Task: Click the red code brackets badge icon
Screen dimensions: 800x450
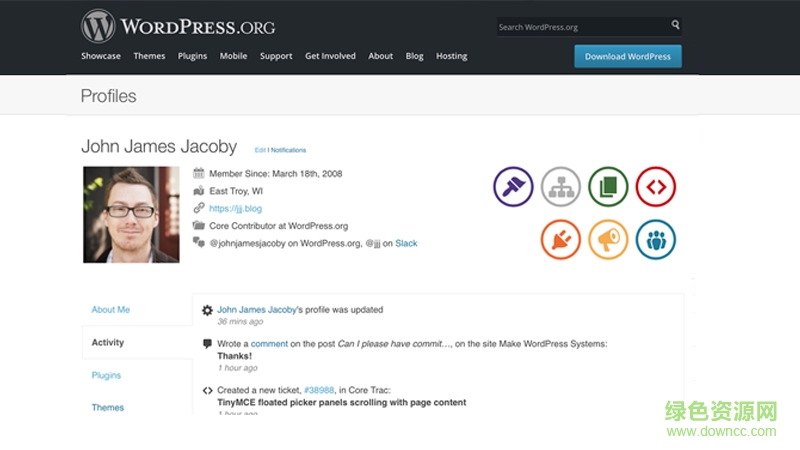Action: pyautogui.click(x=656, y=187)
